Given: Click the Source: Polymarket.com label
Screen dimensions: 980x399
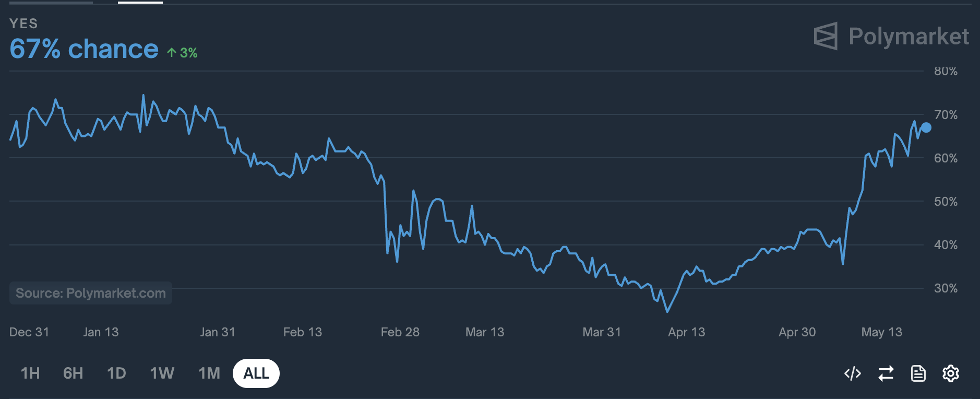Looking at the screenshot, I should pos(90,293).
